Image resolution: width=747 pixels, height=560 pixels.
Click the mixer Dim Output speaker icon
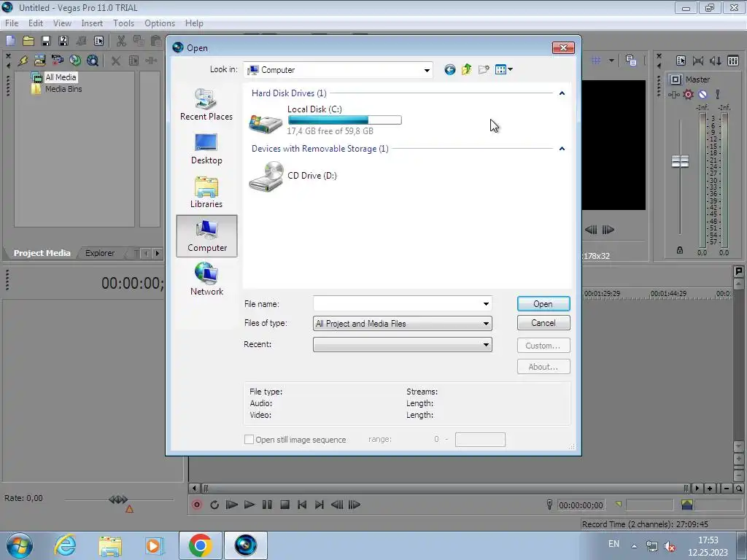(x=715, y=61)
